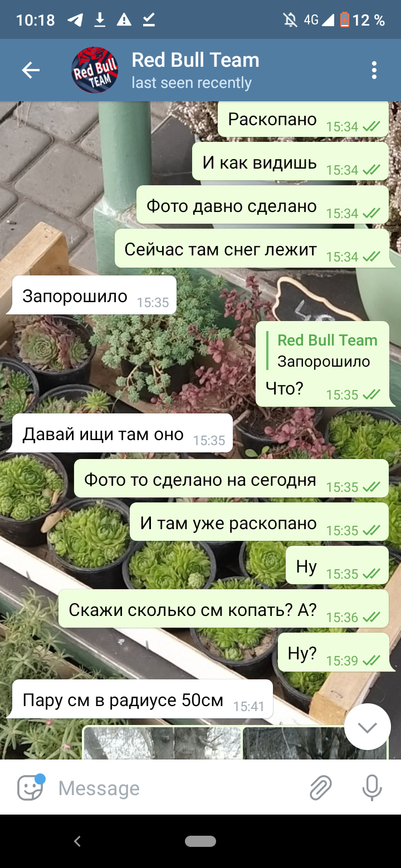This screenshot has width=401, height=868.
Task: Tap the back arrow in chat header
Action: (x=31, y=70)
